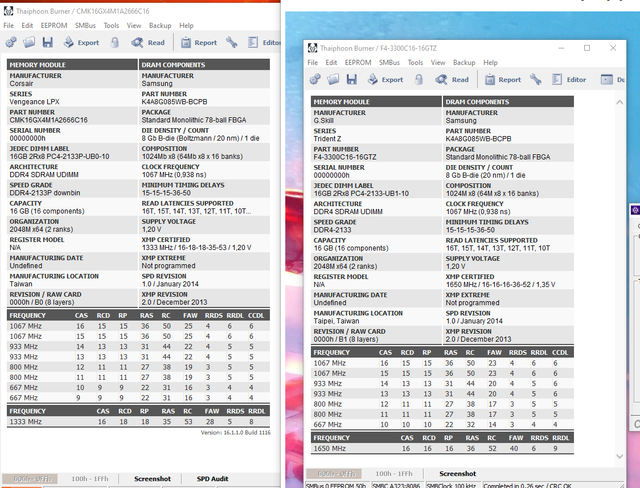Click die density 8 Gb B-die (Boltzmann / 20 nm)
The height and width of the screenshot is (488, 640).
200,138
